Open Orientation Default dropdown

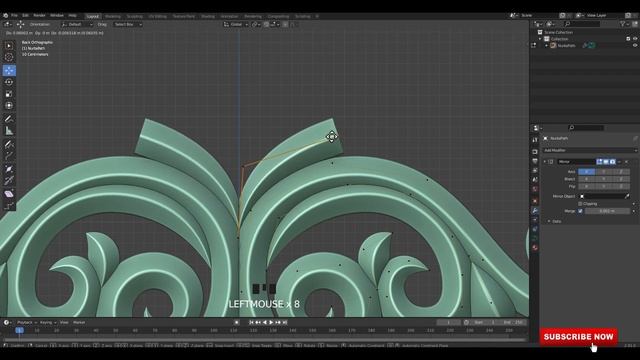pyautogui.click(x=76, y=24)
